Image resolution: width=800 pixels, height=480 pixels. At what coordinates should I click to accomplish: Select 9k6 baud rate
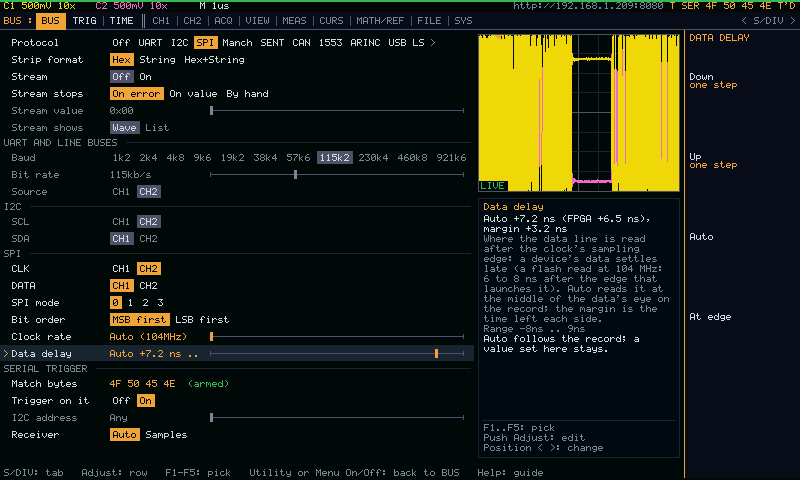(x=202, y=158)
